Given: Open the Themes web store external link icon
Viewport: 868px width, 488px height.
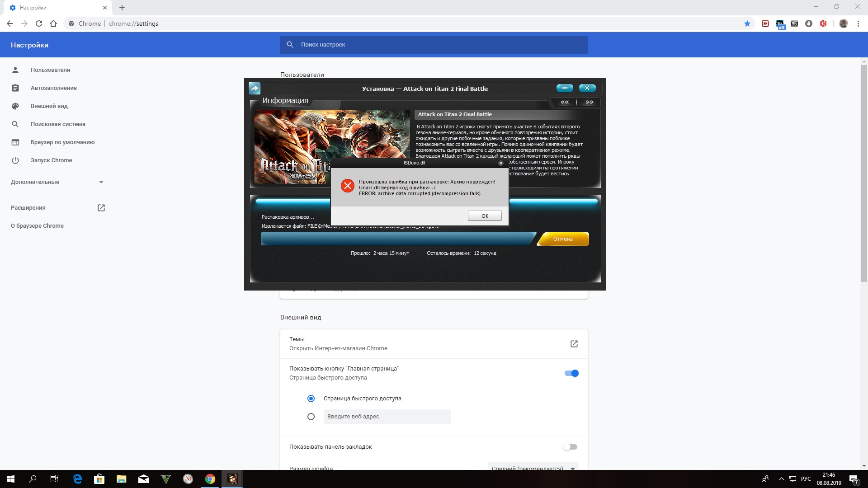Looking at the screenshot, I should pyautogui.click(x=574, y=344).
